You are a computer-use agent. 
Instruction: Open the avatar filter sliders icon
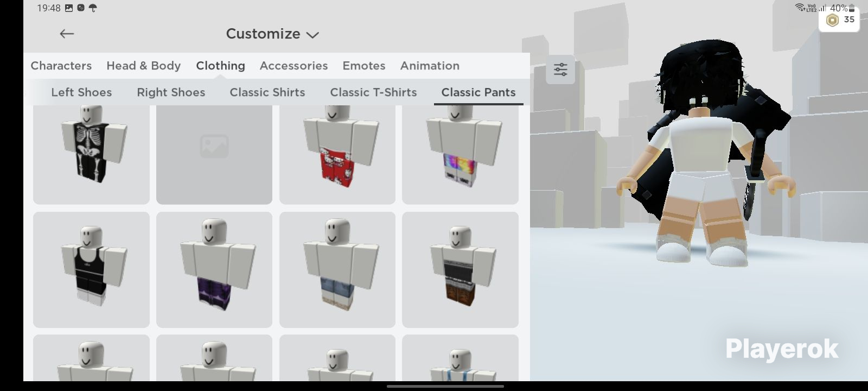[x=560, y=70]
